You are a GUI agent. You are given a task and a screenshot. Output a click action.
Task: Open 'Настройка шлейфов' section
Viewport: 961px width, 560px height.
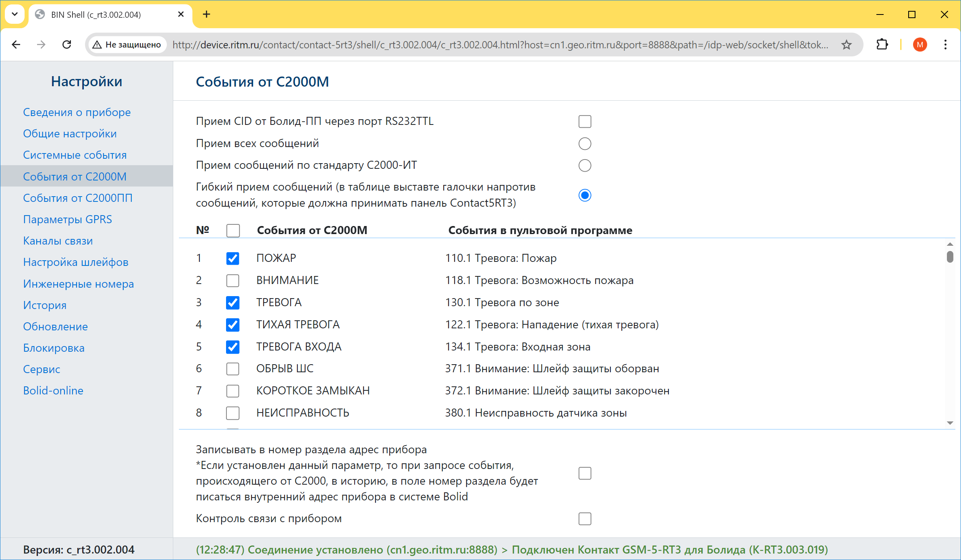[x=75, y=262]
